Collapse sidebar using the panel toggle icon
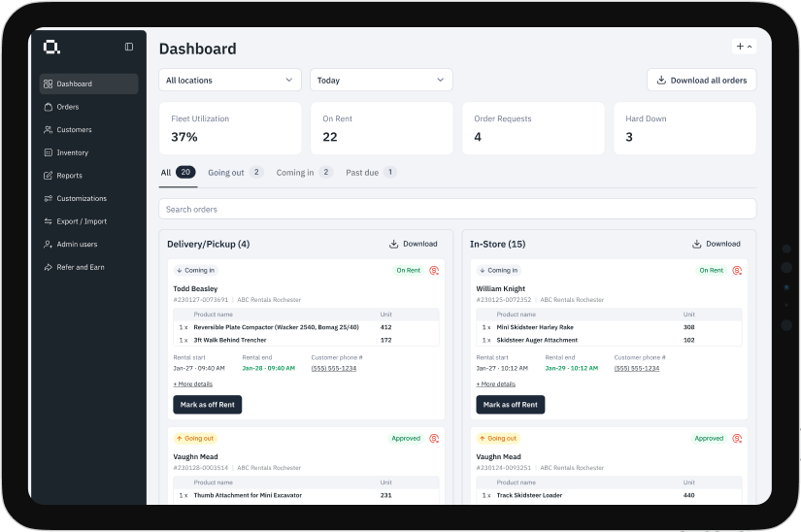Image resolution: width=801 pixels, height=532 pixels. 129,47
